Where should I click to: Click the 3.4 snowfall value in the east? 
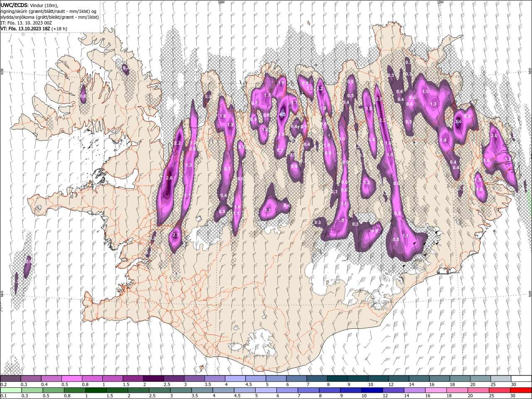(x=458, y=121)
